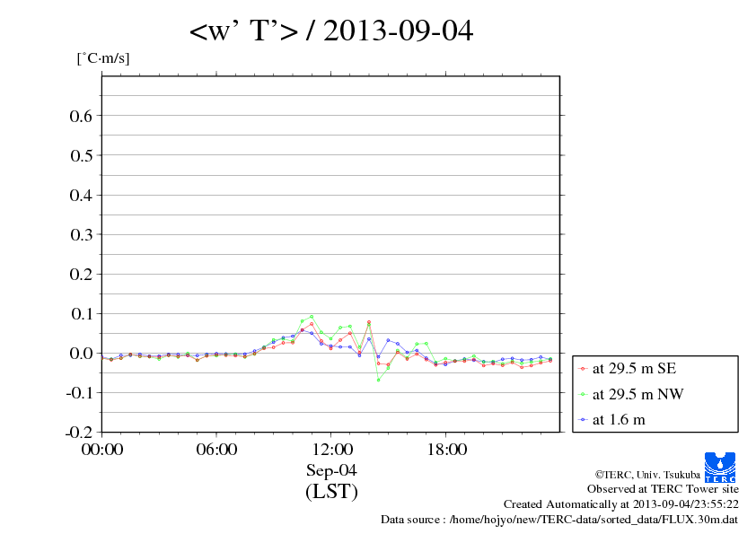The image size is (756, 534).
Task: Click the y-axis value 0.4
Action: click(x=81, y=195)
